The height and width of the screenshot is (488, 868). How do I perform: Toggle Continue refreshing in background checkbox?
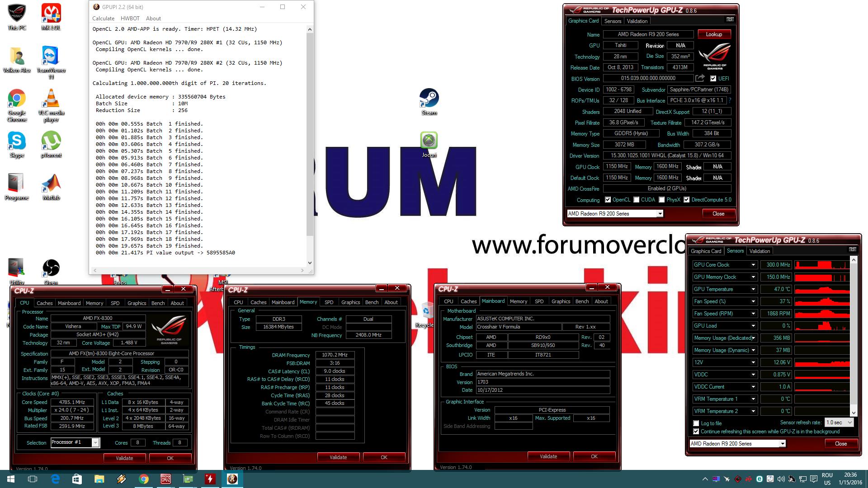[696, 432]
